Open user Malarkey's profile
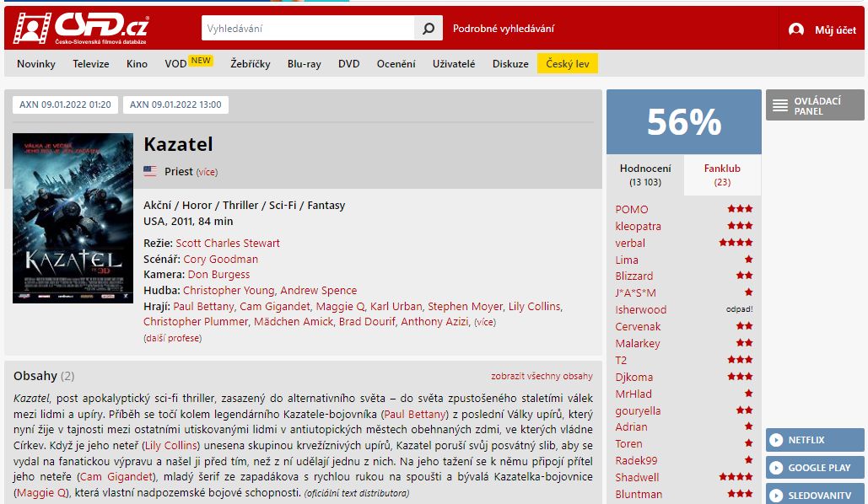This screenshot has width=868, height=504. (637, 344)
